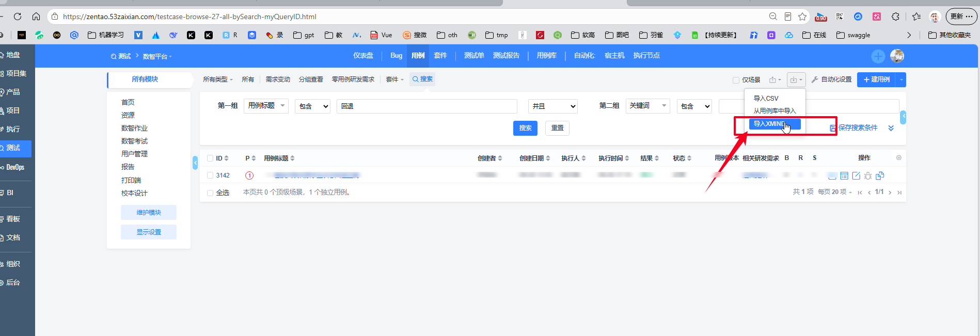Click the 建用例 create case button
980x336 pixels.
click(x=877, y=79)
